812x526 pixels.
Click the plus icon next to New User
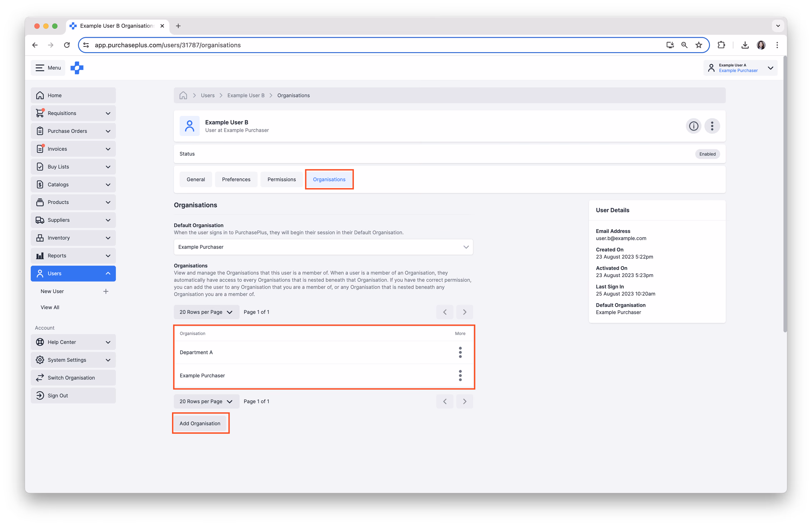pos(106,291)
